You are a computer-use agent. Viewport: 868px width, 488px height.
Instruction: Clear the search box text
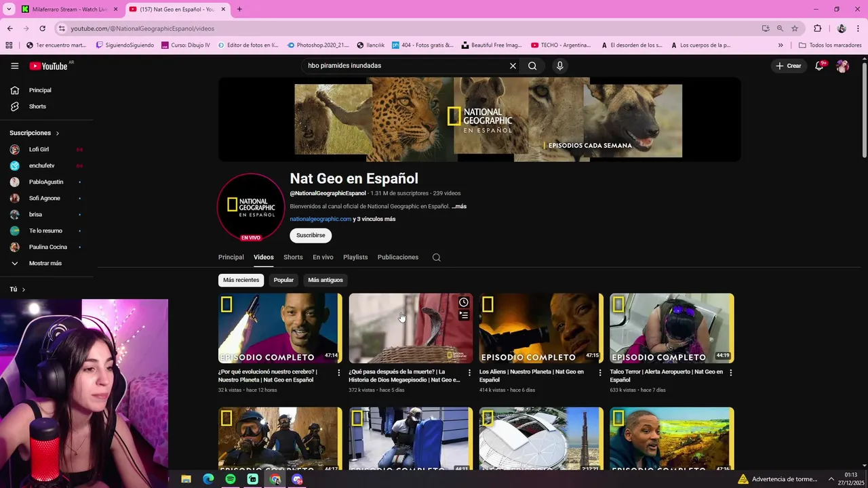(x=513, y=66)
